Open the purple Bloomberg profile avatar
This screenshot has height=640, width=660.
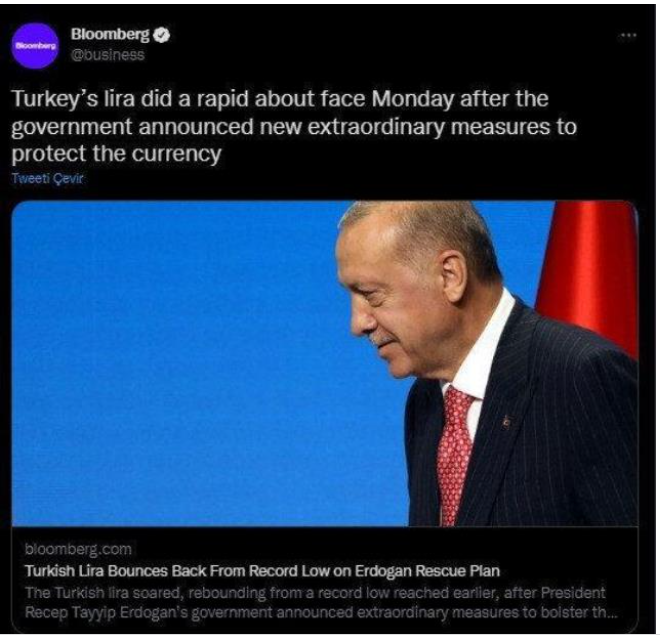tap(35, 45)
